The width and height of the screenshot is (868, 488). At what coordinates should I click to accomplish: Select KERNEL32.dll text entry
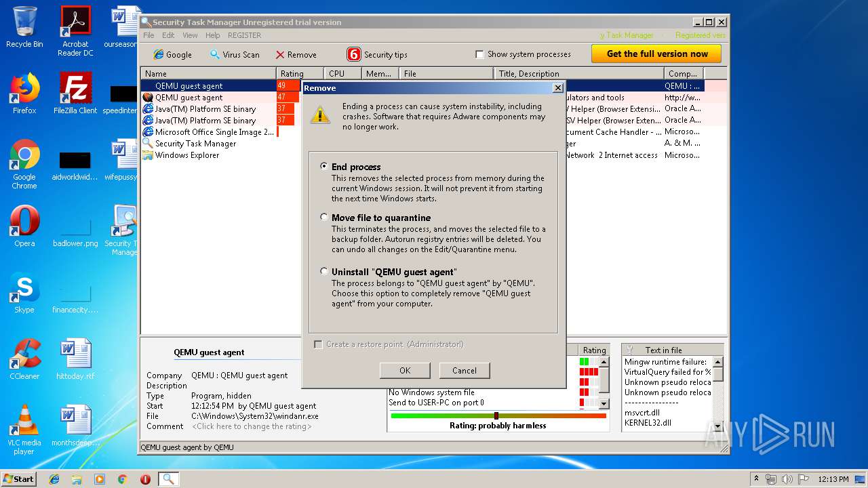(647, 422)
